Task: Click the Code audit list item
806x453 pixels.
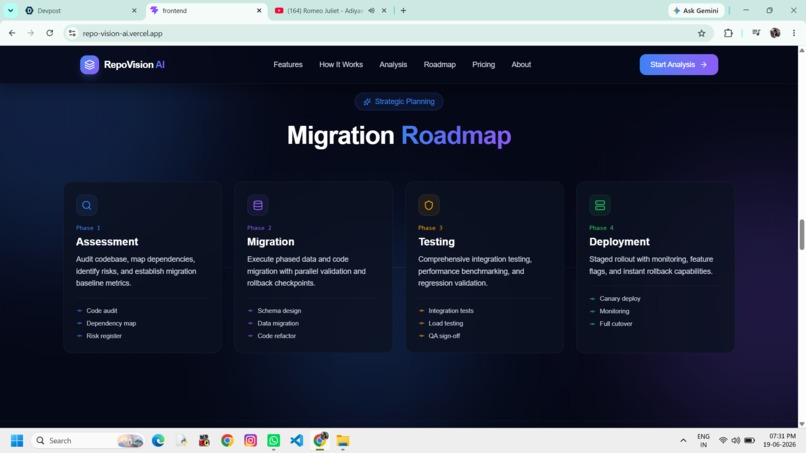Action: point(102,311)
